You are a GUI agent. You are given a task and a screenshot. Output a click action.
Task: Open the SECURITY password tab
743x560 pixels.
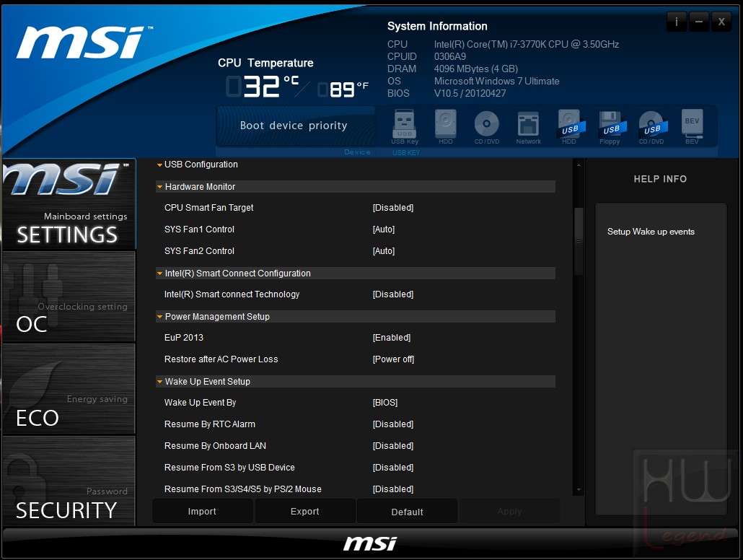69,481
